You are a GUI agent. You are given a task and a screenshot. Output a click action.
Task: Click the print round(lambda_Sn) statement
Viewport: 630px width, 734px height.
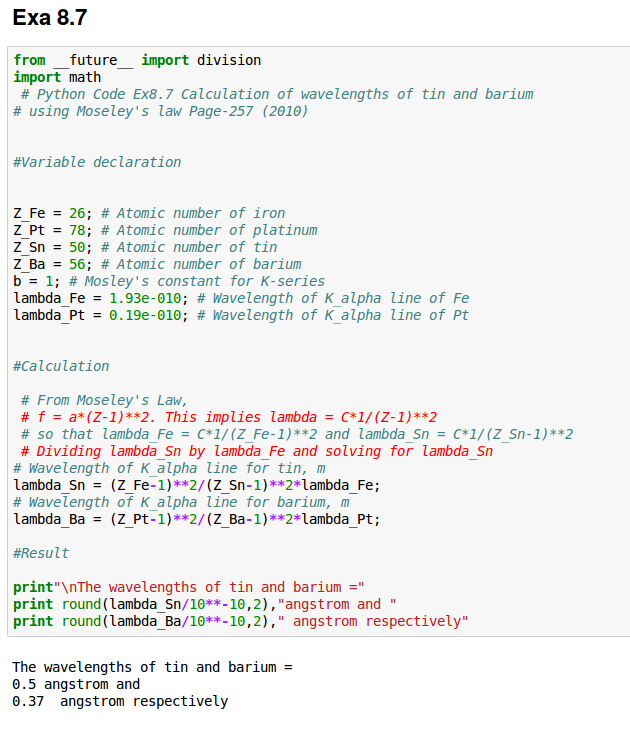point(205,604)
